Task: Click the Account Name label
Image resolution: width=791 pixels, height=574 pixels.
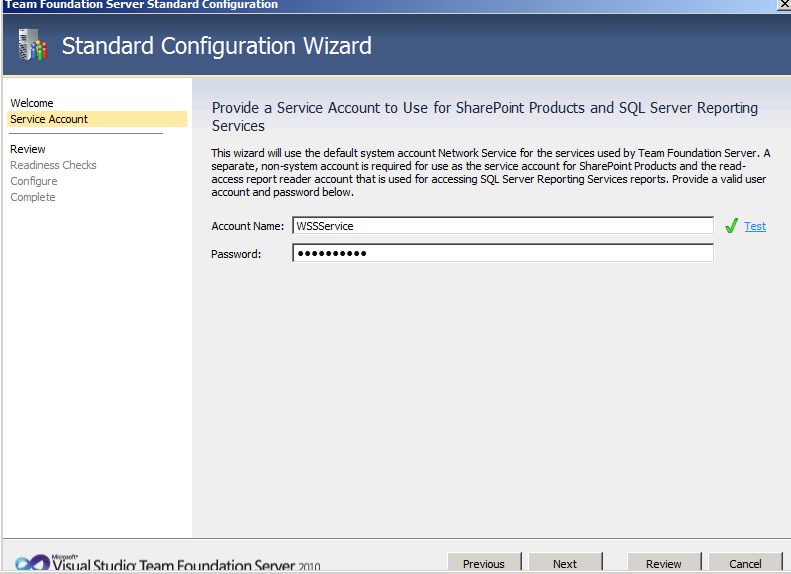Action: coord(247,226)
